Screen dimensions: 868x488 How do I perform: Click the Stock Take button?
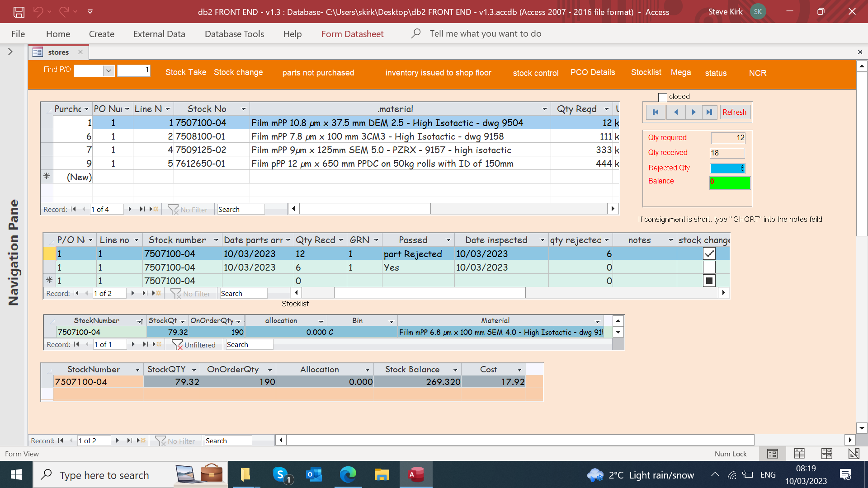click(x=185, y=72)
